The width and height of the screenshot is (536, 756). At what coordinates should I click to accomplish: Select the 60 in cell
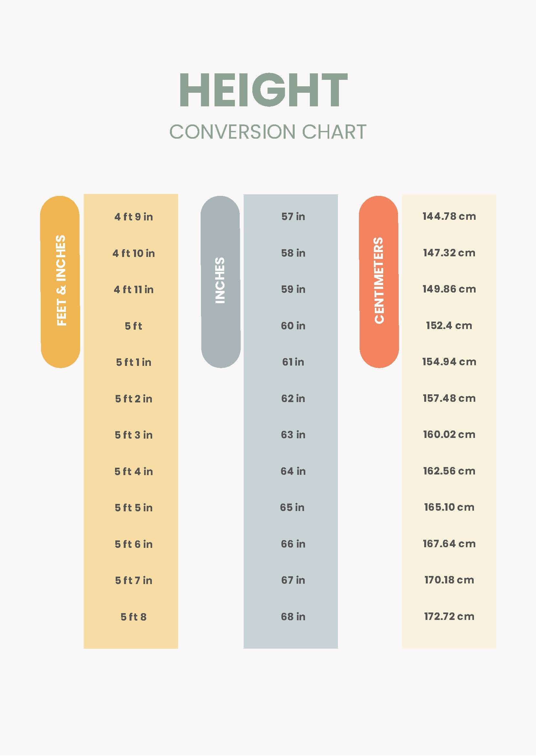[x=293, y=326]
